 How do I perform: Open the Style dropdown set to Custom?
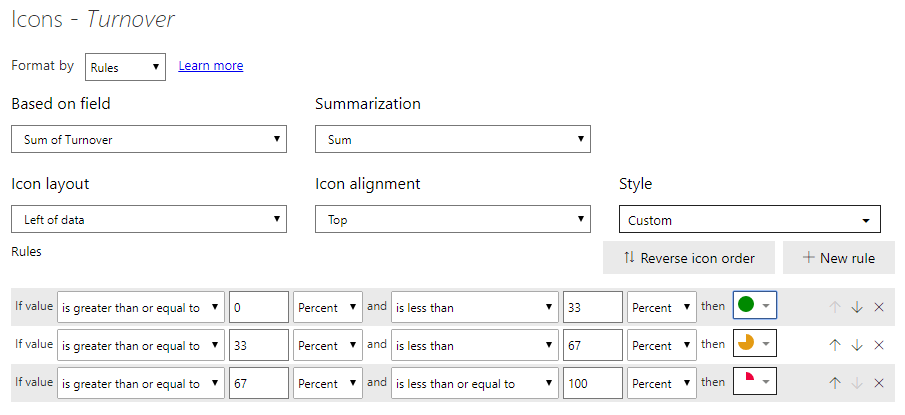[749, 220]
